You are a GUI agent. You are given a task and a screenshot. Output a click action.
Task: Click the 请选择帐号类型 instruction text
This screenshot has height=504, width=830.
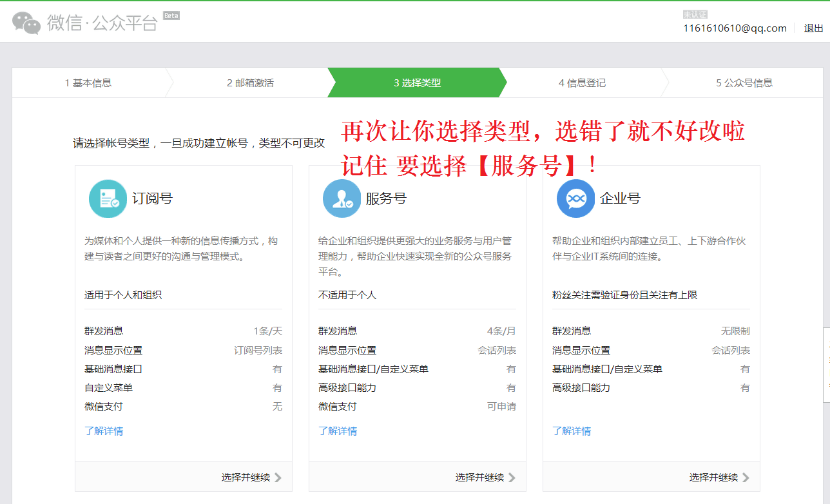click(x=199, y=143)
